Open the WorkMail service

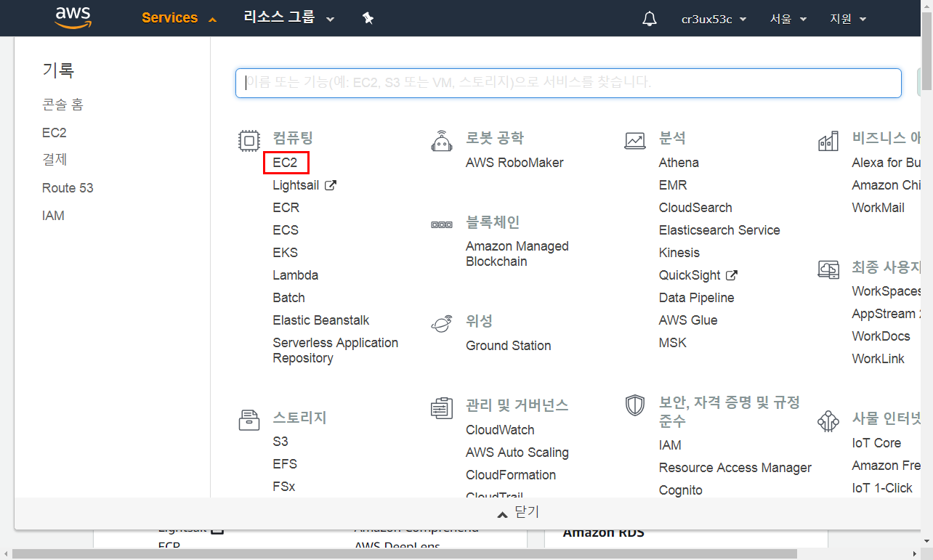879,208
